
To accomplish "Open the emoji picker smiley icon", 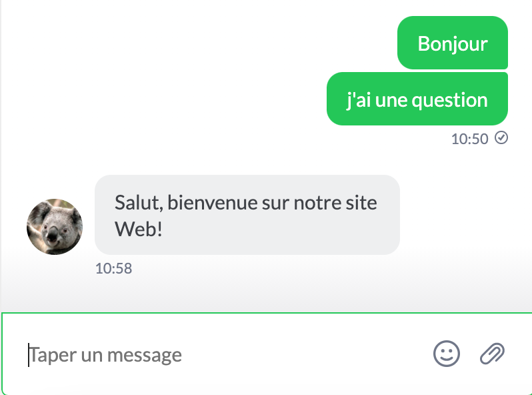I will click(447, 354).
